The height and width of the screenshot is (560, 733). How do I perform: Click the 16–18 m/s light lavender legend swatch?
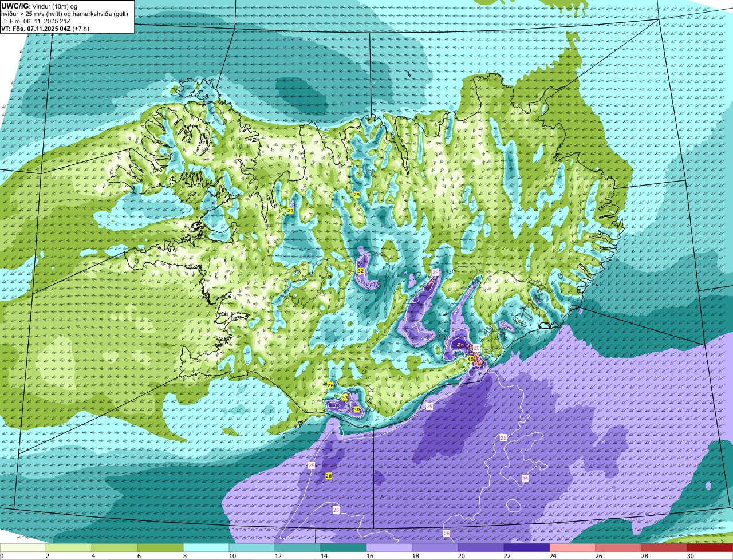[x=389, y=548]
